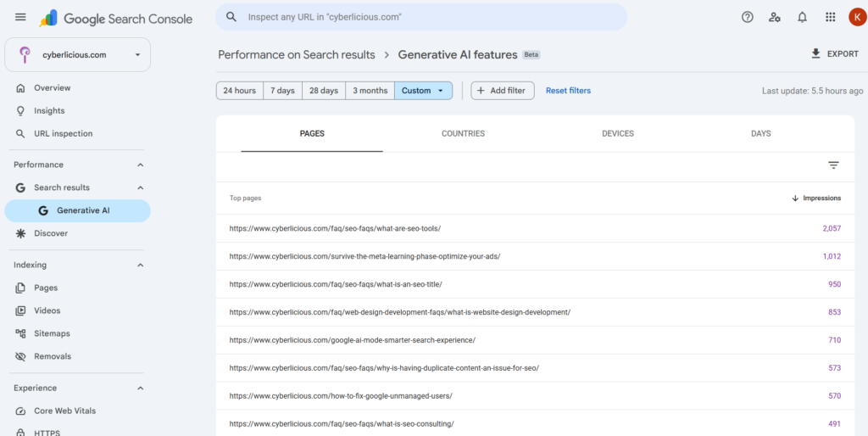Select the 7 days range

(x=282, y=90)
